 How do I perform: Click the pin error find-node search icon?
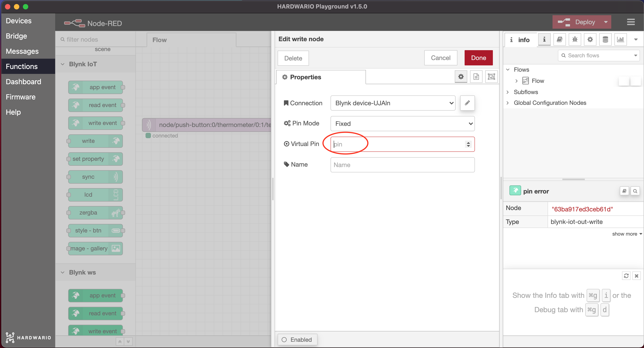635,191
